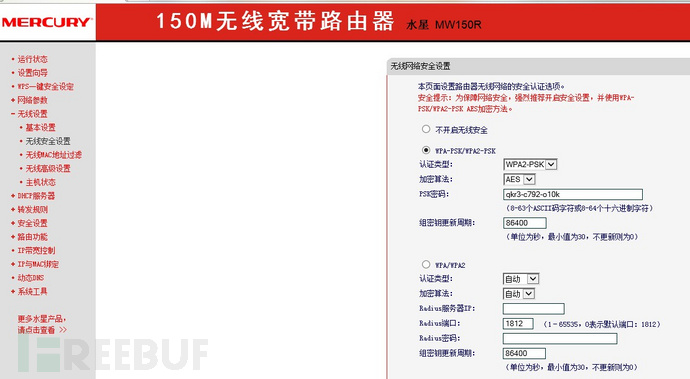This screenshot has width=690, height=379.
Task: Open WPA/WPA2 加密算法 自动 dropdown
Action: coord(519,294)
